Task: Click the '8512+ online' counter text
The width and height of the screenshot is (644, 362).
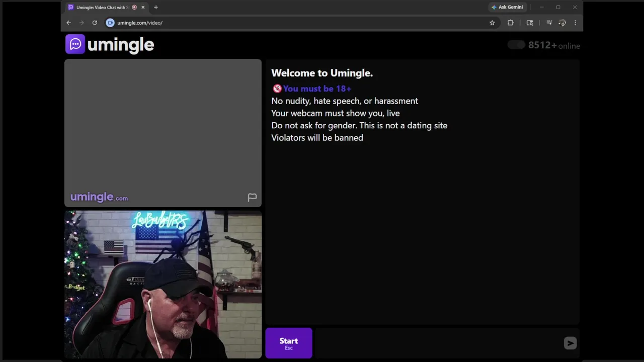Action: pyautogui.click(x=554, y=45)
